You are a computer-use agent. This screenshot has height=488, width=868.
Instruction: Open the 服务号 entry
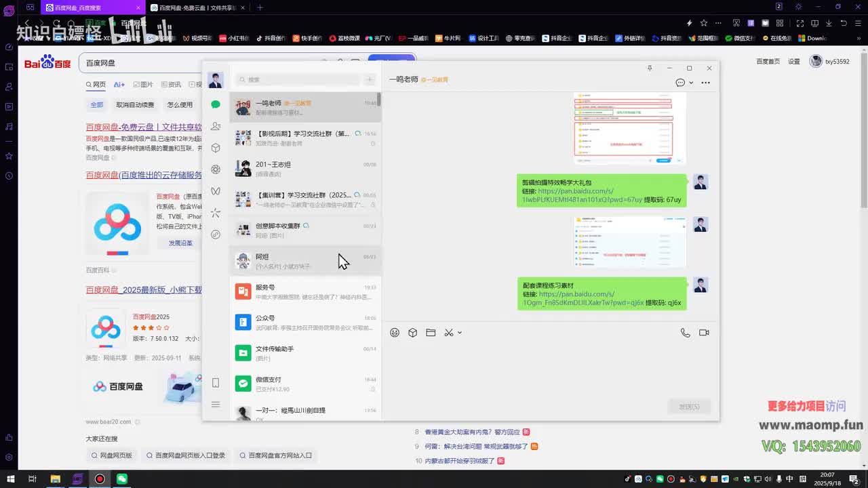pos(305,291)
